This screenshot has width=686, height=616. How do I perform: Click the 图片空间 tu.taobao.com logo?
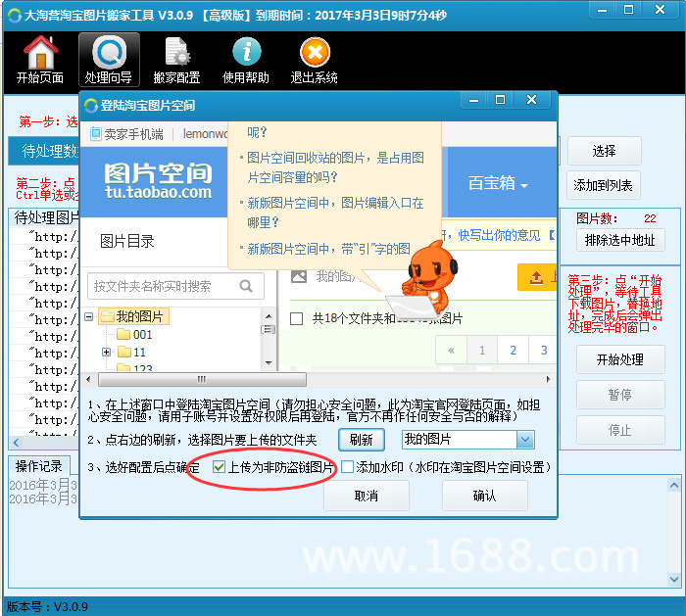pos(158,180)
